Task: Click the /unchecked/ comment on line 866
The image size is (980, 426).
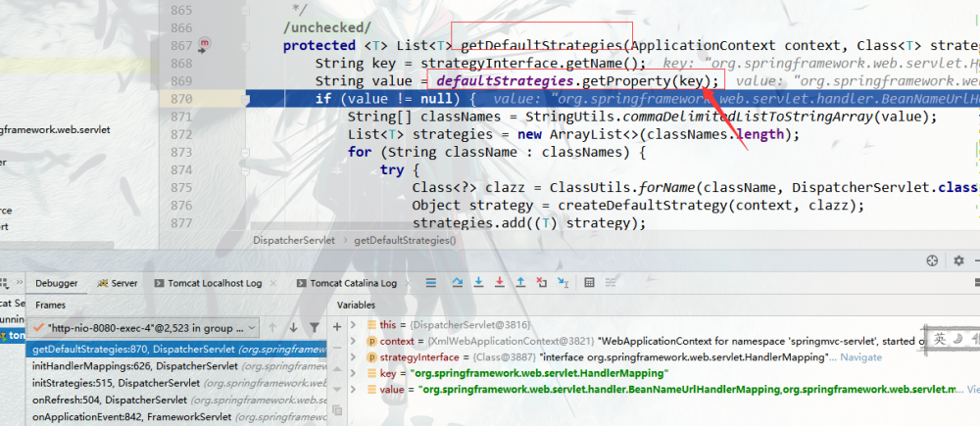Action: click(x=327, y=28)
